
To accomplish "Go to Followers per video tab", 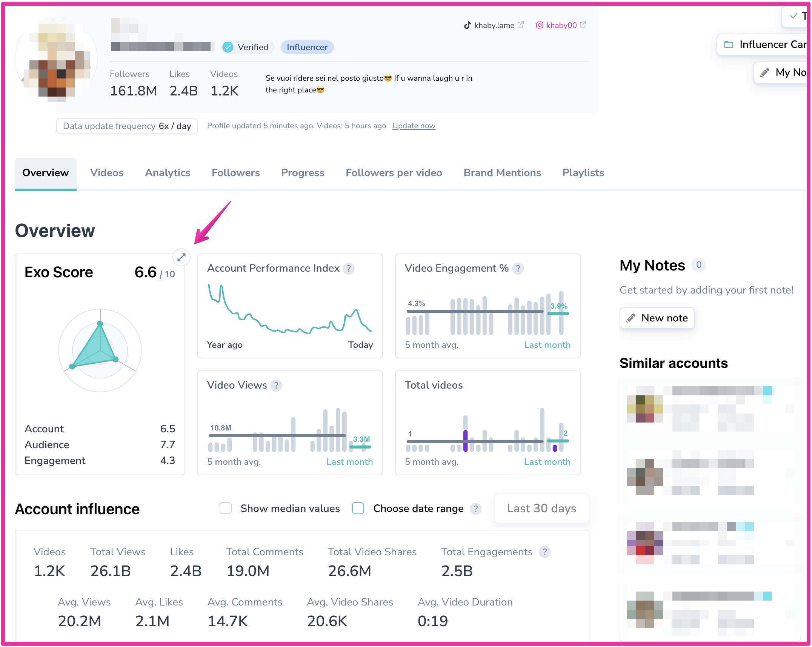I will [394, 173].
